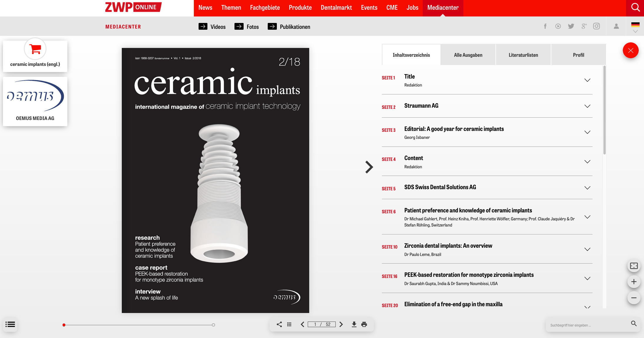Print the publication

point(364,324)
